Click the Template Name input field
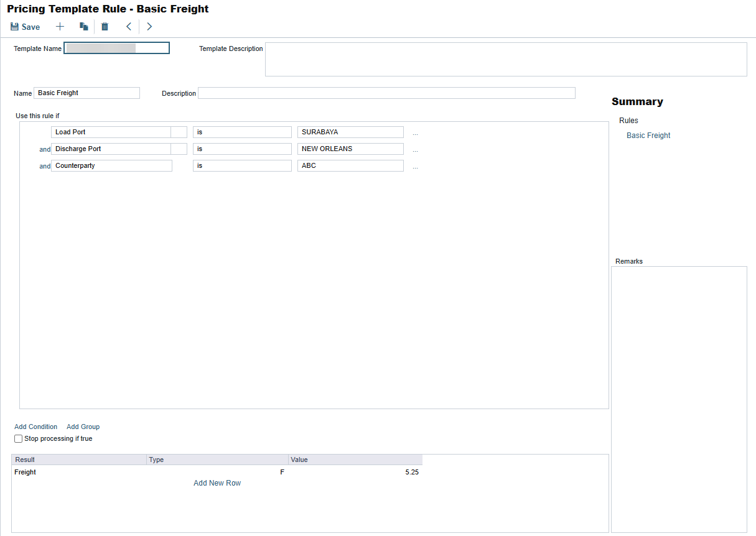Screen dimensions: 756x536 coord(116,49)
